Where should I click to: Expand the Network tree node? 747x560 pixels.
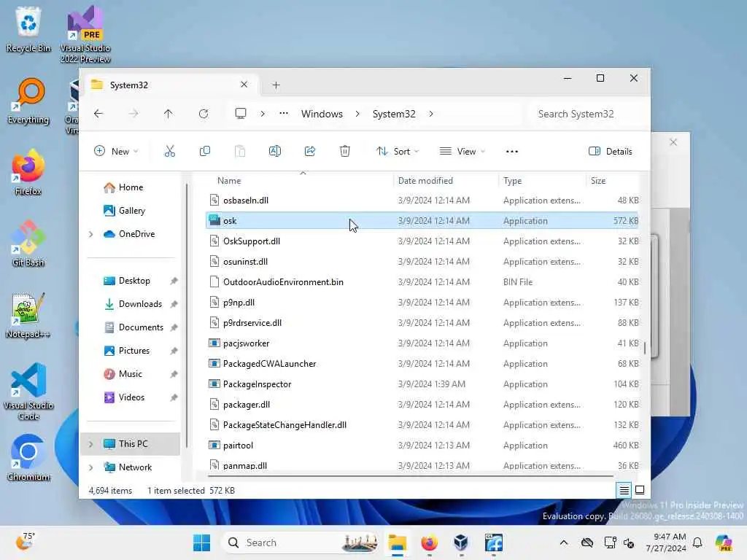pyautogui.click(x=91, y=467)
